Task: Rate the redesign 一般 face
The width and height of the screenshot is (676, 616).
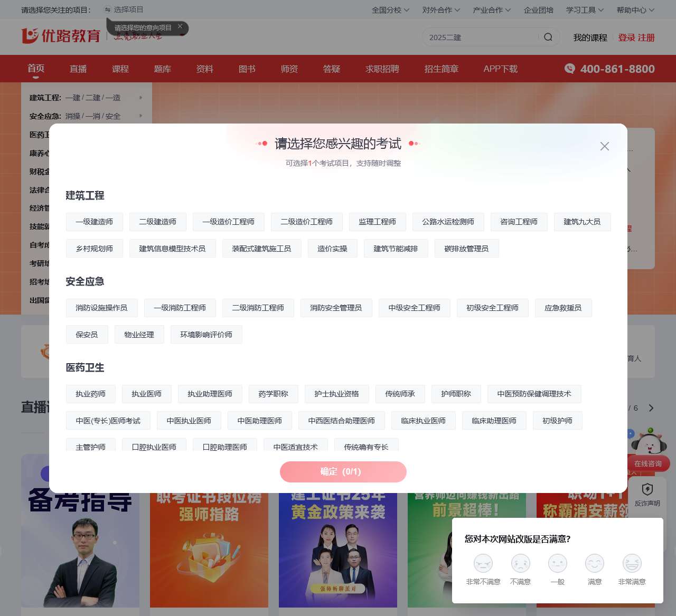Action: pos(558,563)
